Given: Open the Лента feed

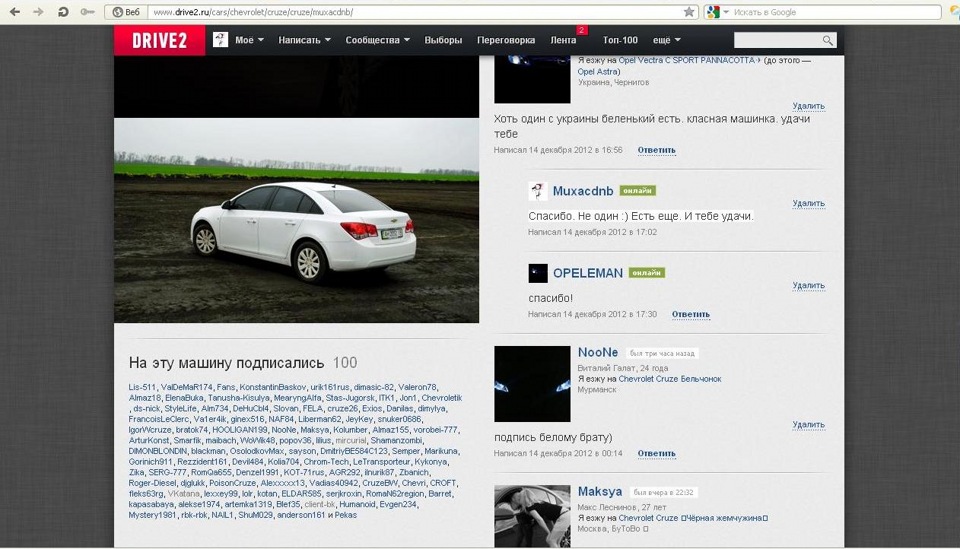Looking at the screenshot, I should (x=563, y=40).
